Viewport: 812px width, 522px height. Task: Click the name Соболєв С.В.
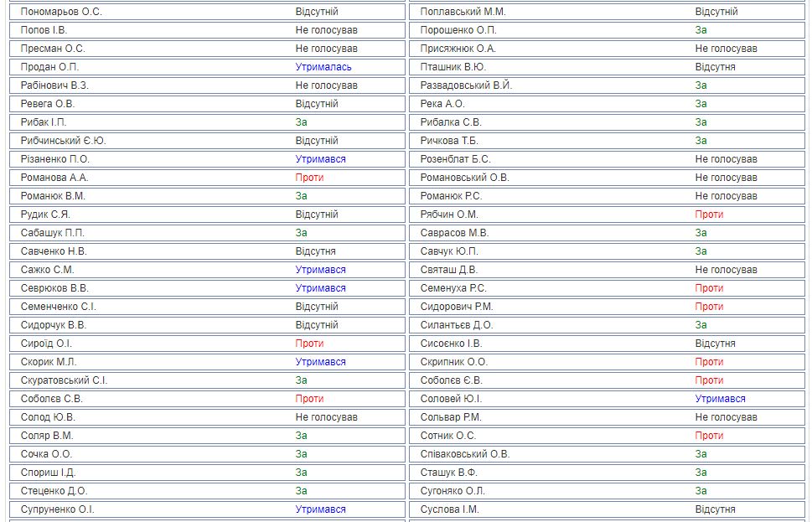[x=52, y=399]
